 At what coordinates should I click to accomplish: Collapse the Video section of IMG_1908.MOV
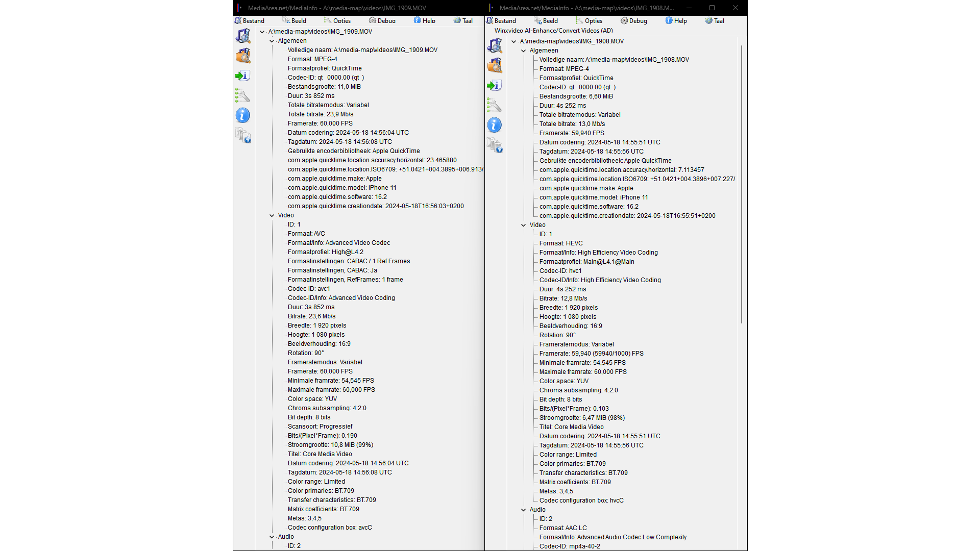(523, 225)
